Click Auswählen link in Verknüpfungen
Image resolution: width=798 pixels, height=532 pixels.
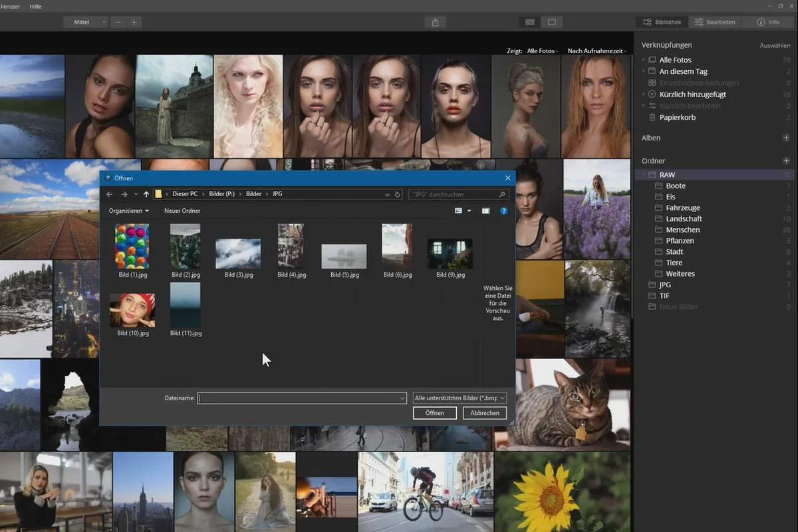(x=775, y=46)
